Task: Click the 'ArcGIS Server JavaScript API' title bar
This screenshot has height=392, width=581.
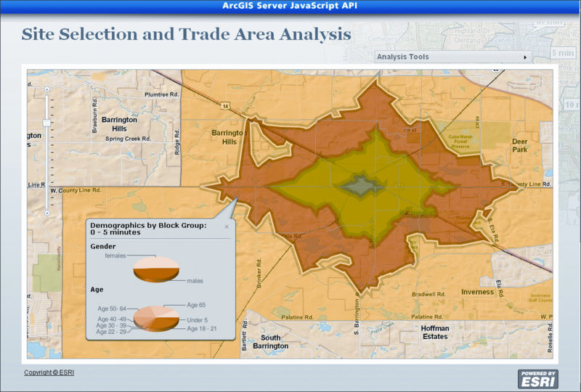Action: 290,6
